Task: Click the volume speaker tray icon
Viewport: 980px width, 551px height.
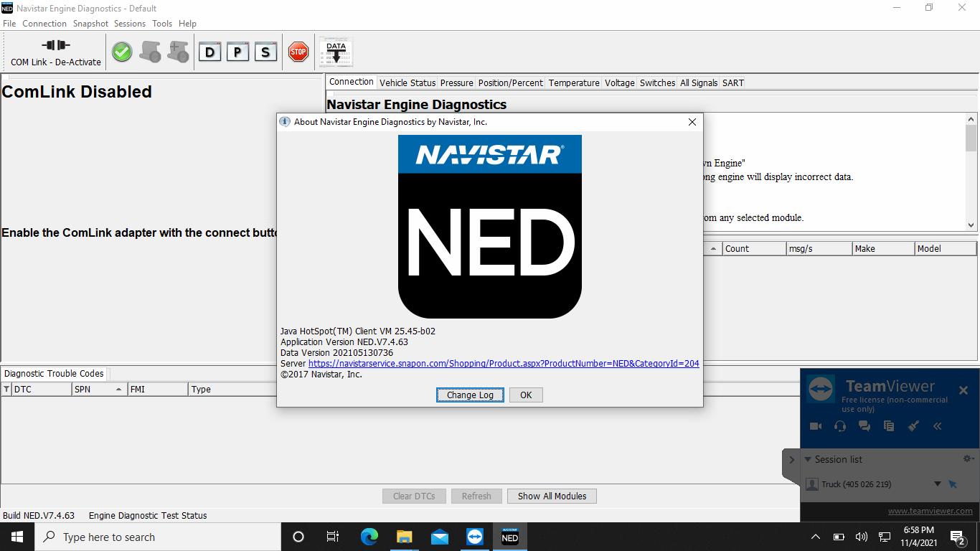Action: click(862, 537)
